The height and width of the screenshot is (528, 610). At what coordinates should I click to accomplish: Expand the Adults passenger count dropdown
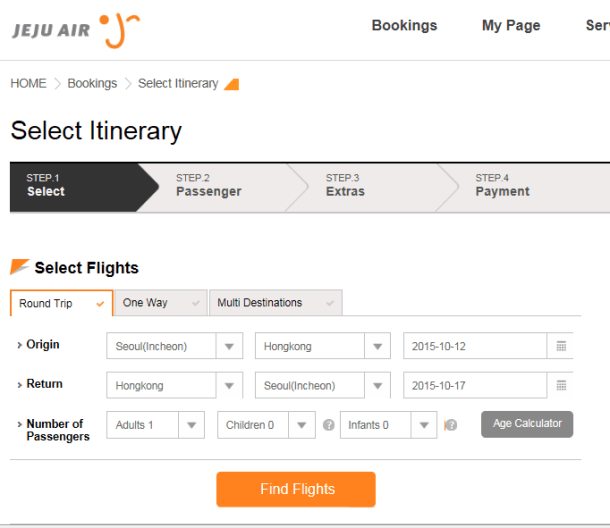coord(156,425)
